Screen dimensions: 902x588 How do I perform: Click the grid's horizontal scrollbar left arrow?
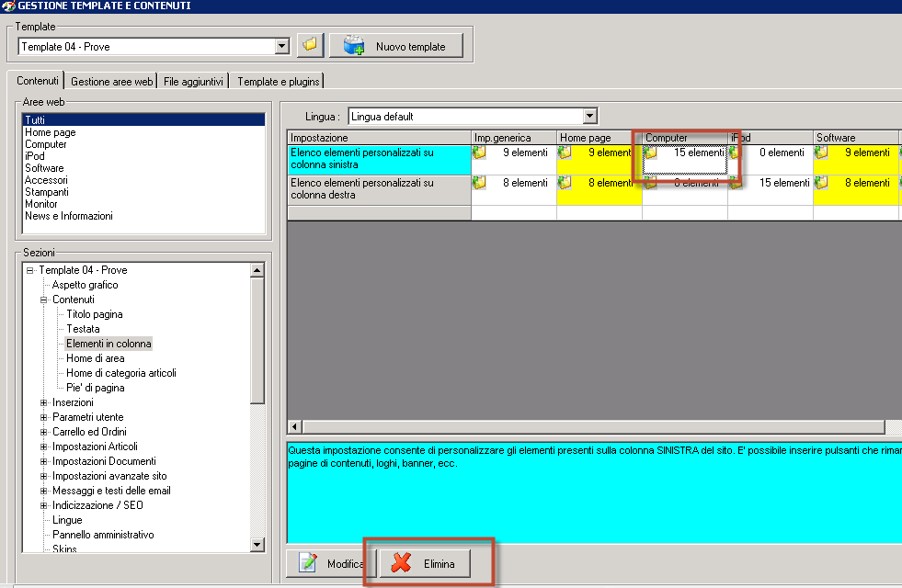294,426
